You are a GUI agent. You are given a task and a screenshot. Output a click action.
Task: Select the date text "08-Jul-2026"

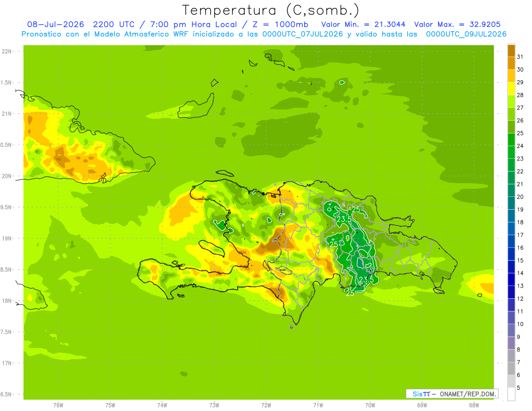(x=56, y=24)
